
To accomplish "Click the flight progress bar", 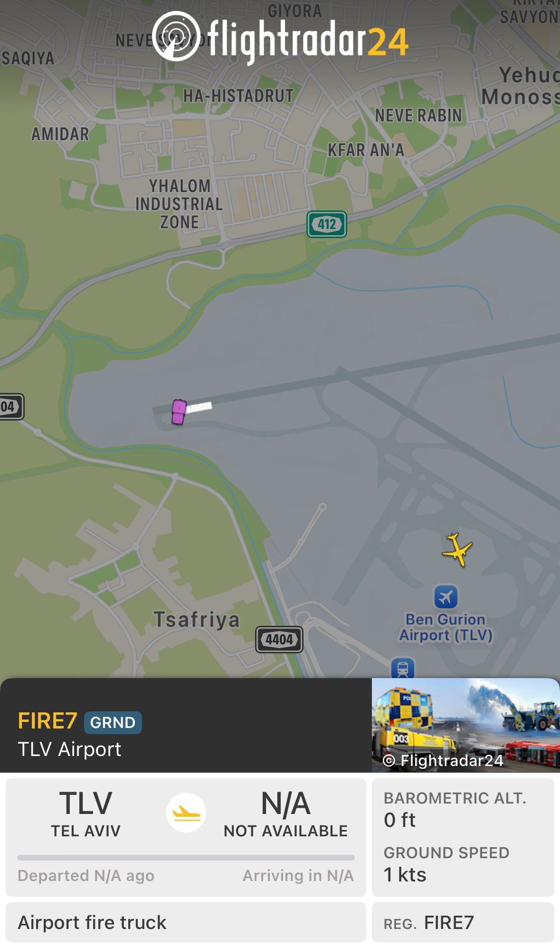I will pyautogui.click(x=186, y=858).
